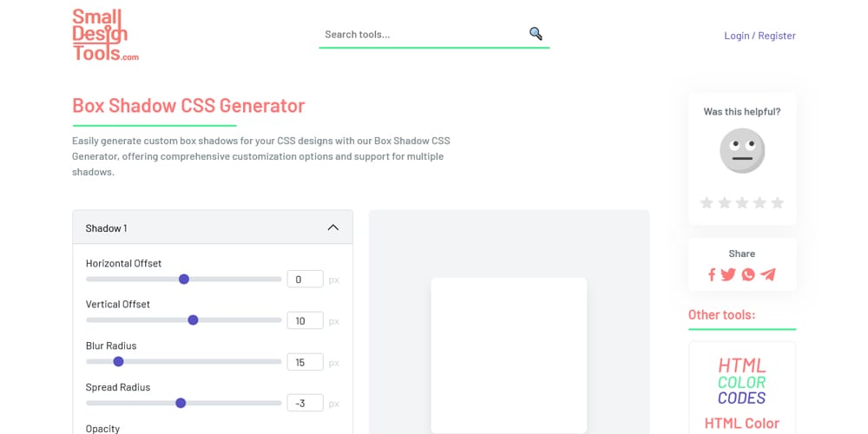Click the Small Design Tools logo
Image resolution: width=868 pixels, height=434 pixels.
tap(105, 35)
